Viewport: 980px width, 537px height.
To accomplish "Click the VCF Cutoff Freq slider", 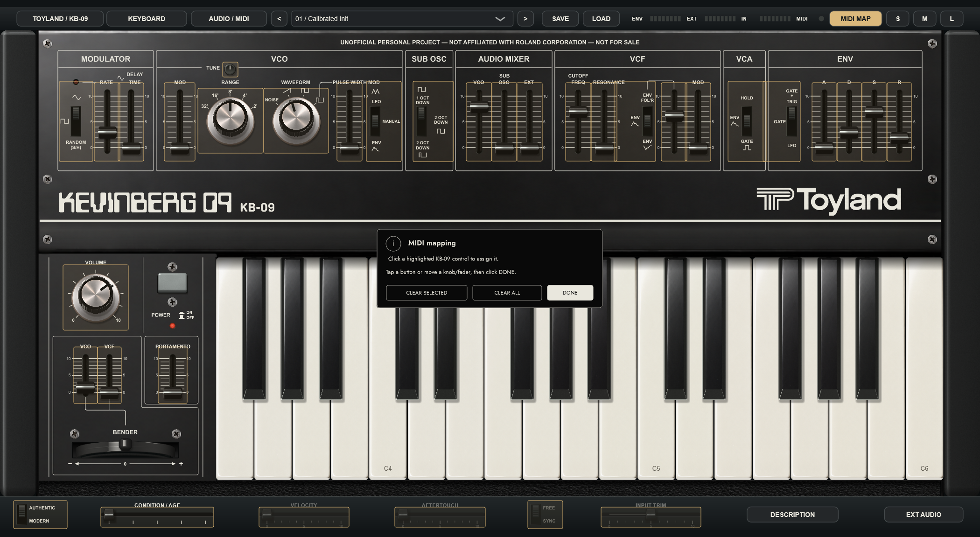I will [x=578, y=121].
